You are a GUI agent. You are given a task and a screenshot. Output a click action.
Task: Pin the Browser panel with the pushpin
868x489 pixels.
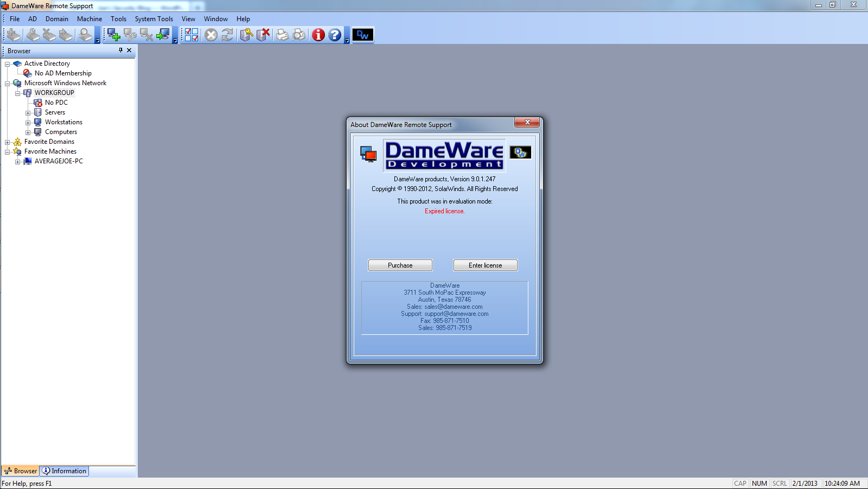120,50
